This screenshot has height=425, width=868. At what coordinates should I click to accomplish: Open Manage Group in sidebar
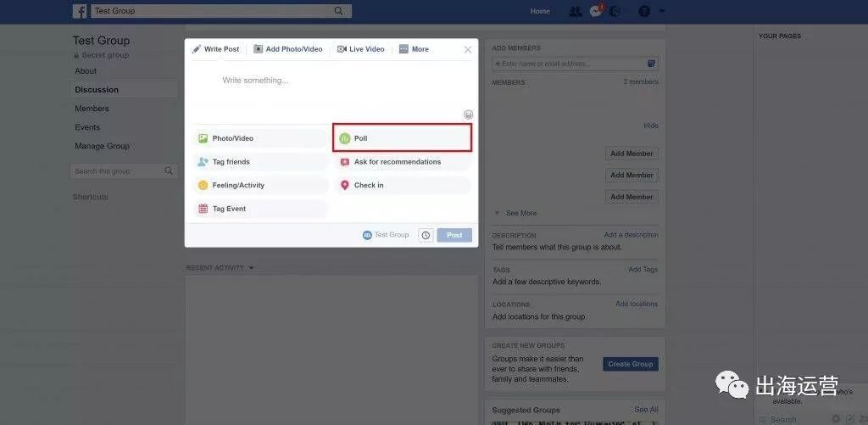[x=102, y=146]
